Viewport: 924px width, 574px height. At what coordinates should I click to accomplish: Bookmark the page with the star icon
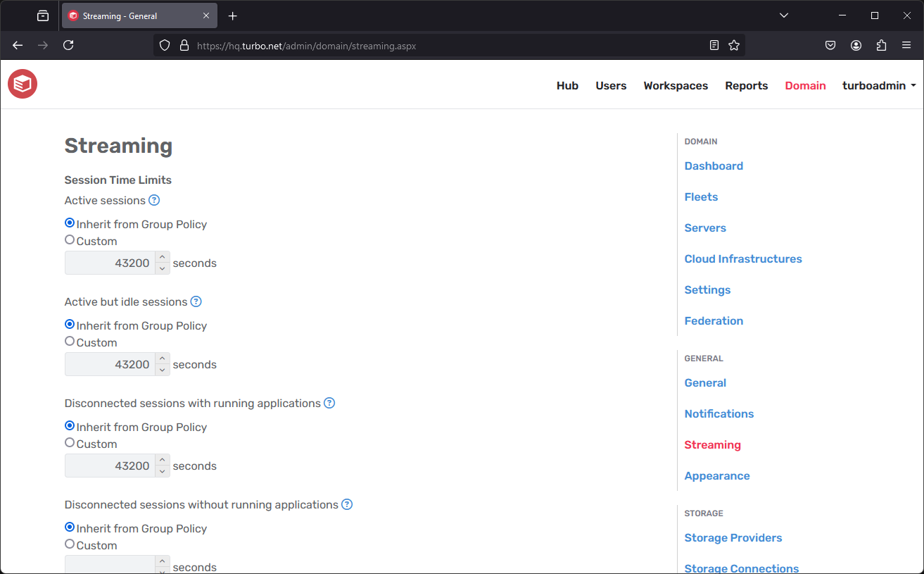tap(734, 44)
